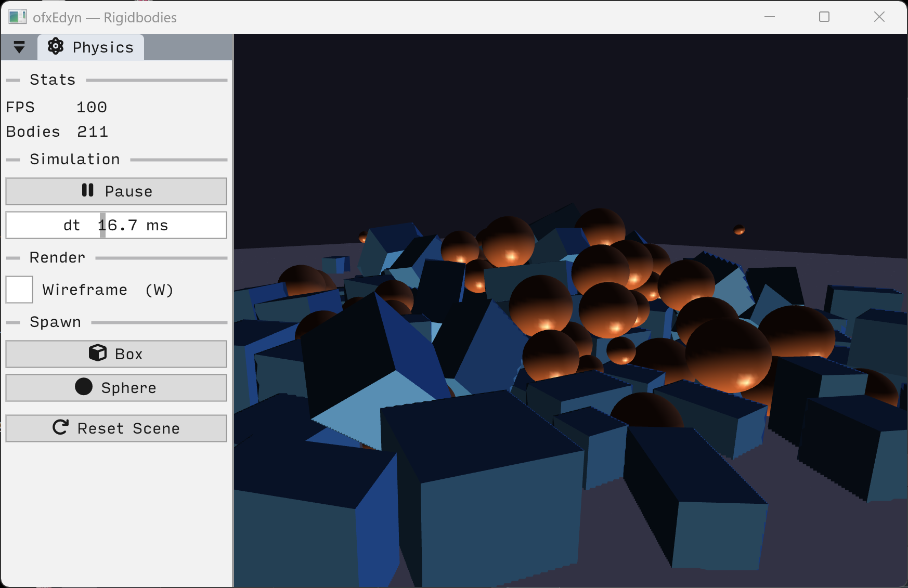Viewport: 908px width, 588px height.
Task: Click the Bodies count 211
Action: (x=93, y=132)
